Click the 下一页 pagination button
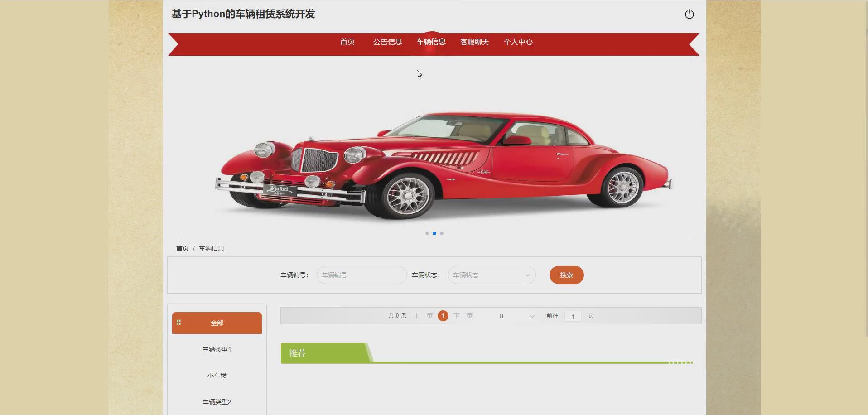The image size is (868, 415). click(463, 316)
